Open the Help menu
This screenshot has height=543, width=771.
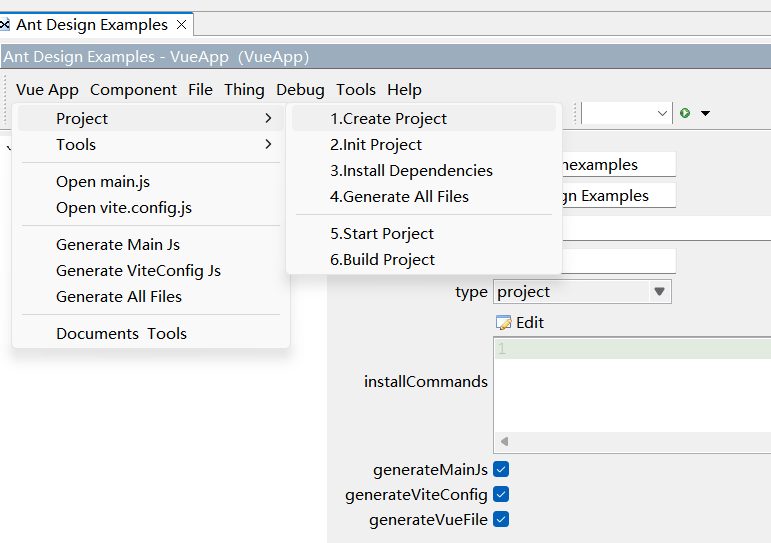[x=404, y=90]
